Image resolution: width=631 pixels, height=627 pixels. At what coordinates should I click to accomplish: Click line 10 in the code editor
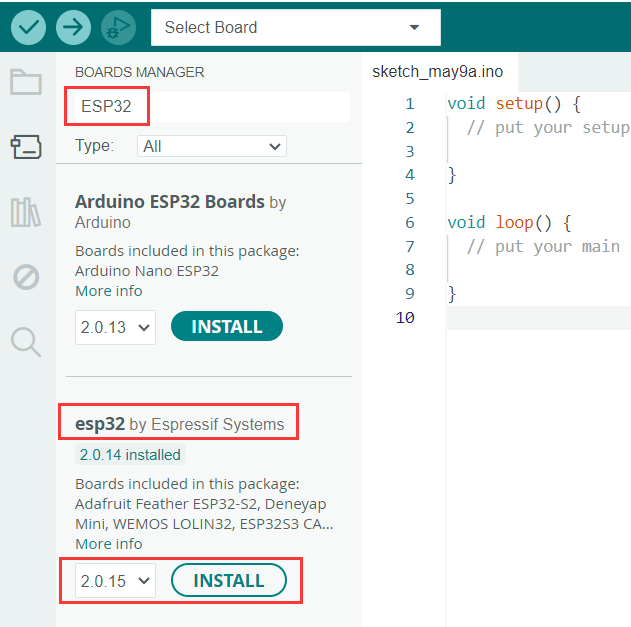coord(530,318)
